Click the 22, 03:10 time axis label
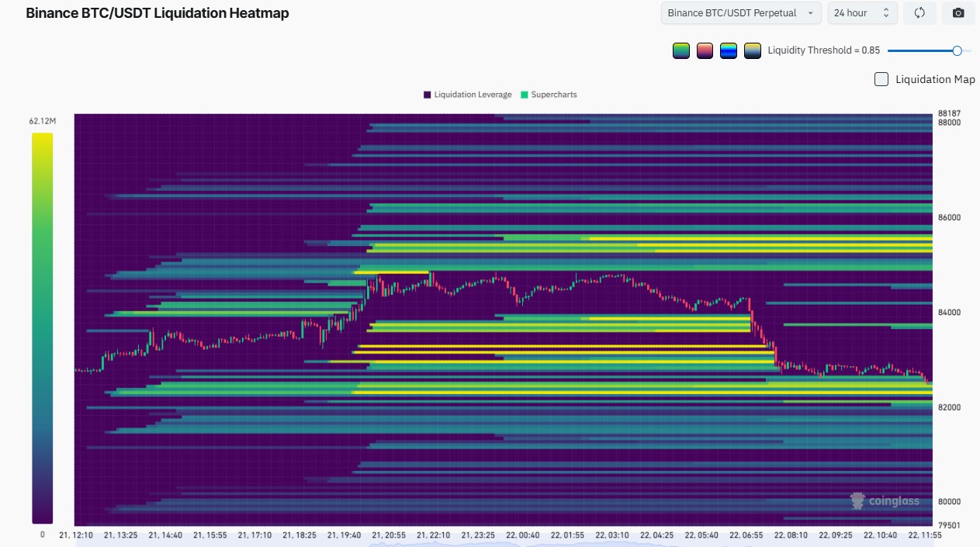This screenshot has height=547, width=980. [613, 535]
